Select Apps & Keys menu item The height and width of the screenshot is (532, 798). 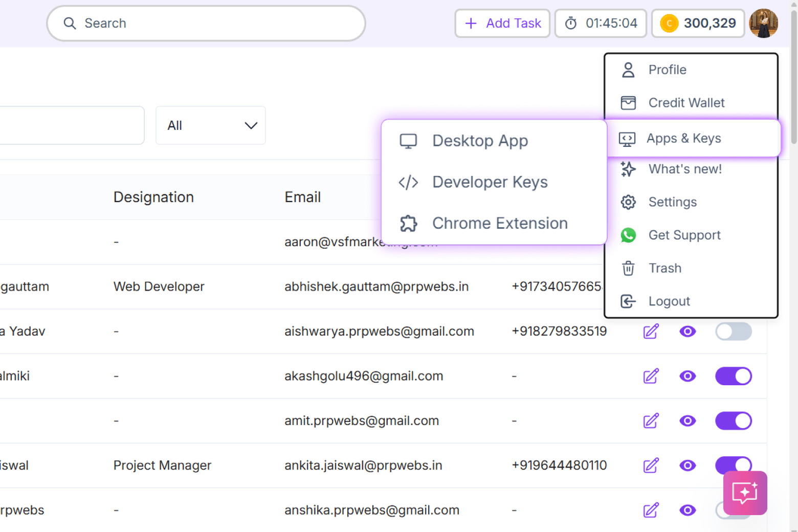point(693,138)
